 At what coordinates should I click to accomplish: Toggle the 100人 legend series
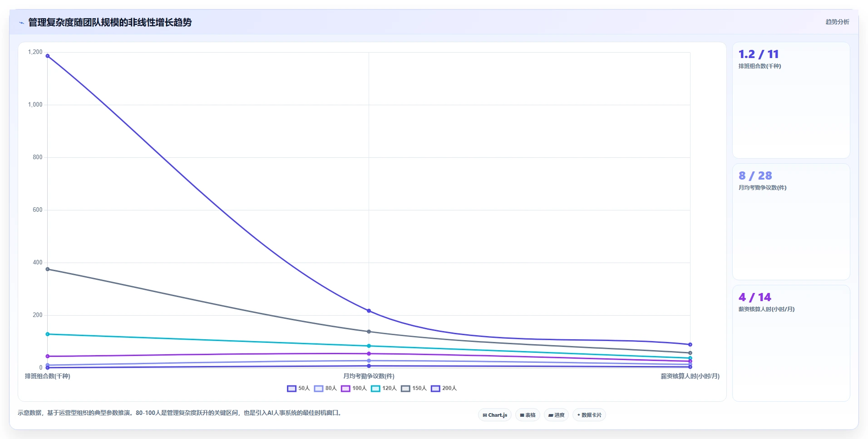[x=354, y=388]
